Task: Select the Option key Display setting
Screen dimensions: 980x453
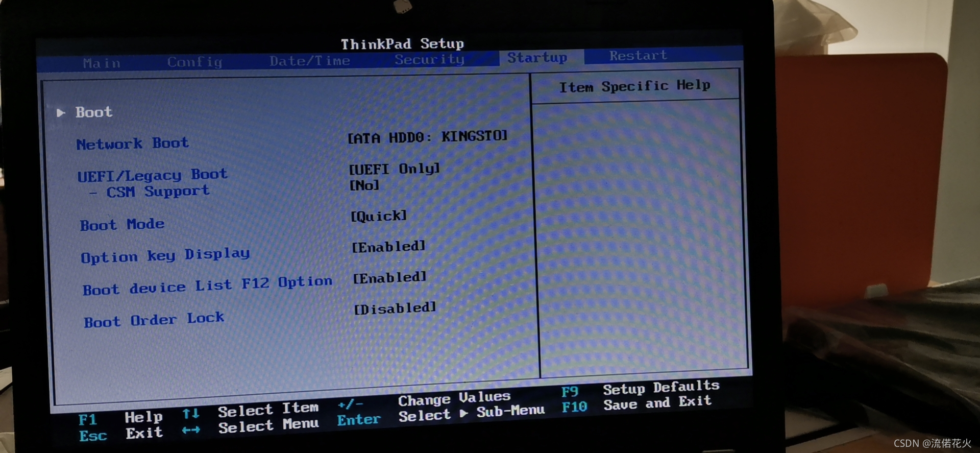Action: [165, 255]
